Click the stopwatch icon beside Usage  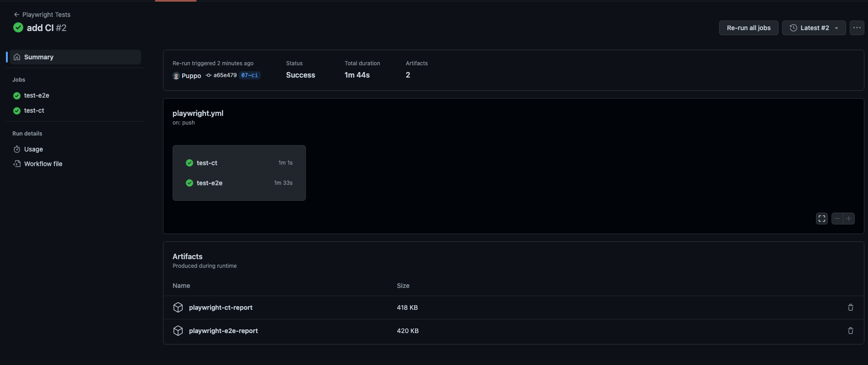[17, 149]
